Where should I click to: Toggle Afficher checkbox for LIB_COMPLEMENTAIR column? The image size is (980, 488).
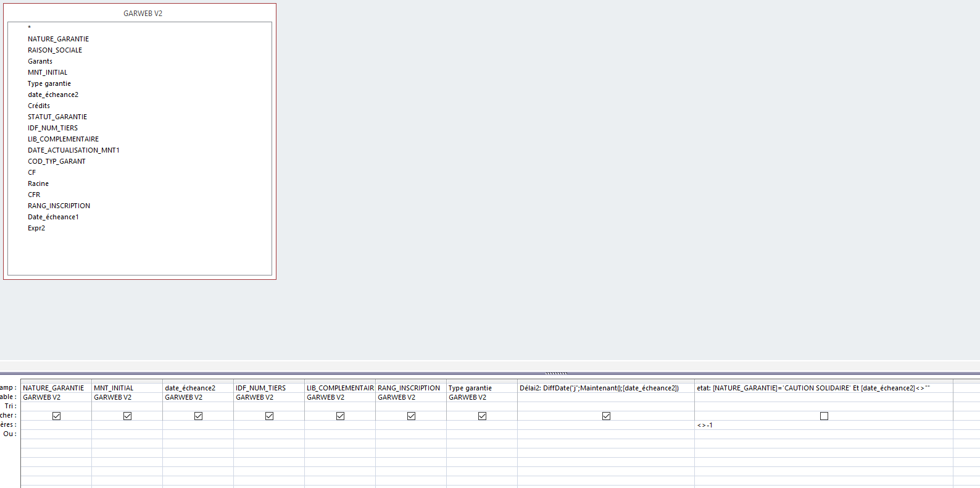(x=341, y=416)
